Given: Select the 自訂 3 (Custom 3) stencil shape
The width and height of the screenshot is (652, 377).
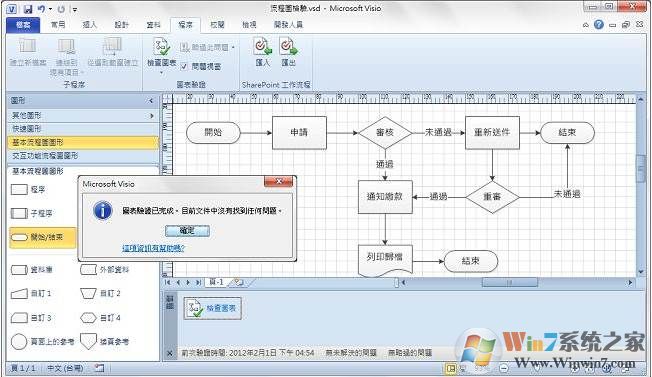Looking at the screenshot, I should pos(31,318).
